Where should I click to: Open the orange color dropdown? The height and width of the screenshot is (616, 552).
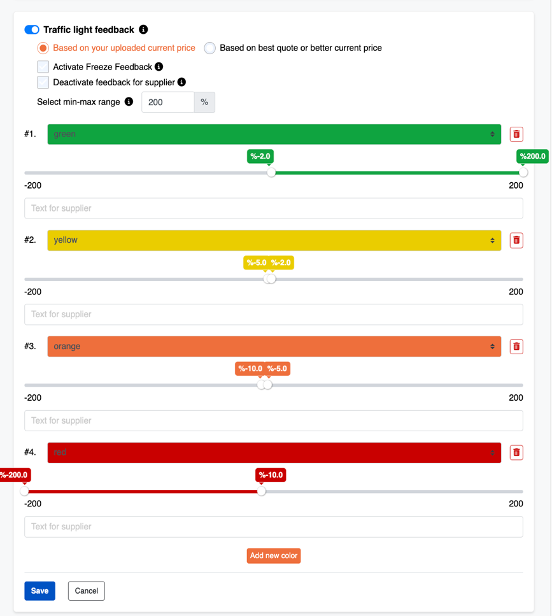point(274,346)
